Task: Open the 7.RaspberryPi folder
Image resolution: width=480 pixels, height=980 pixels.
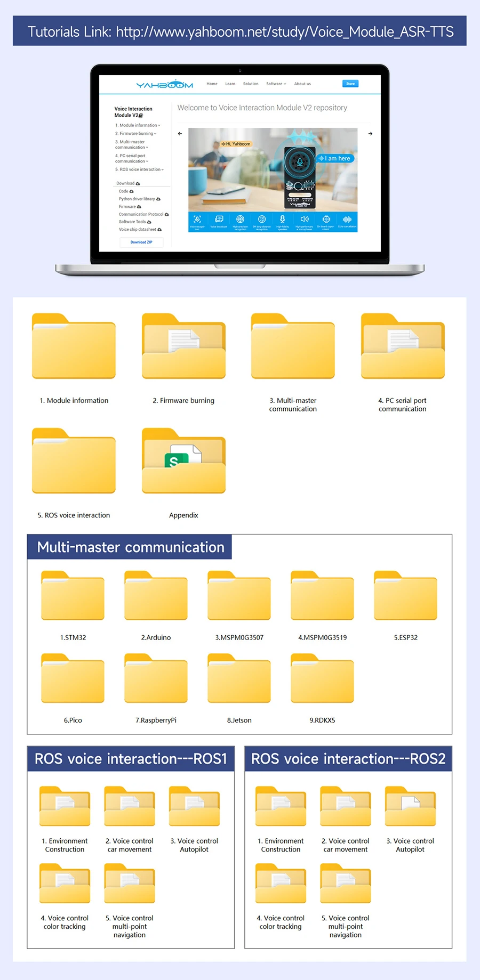Action: coord(156,678)
